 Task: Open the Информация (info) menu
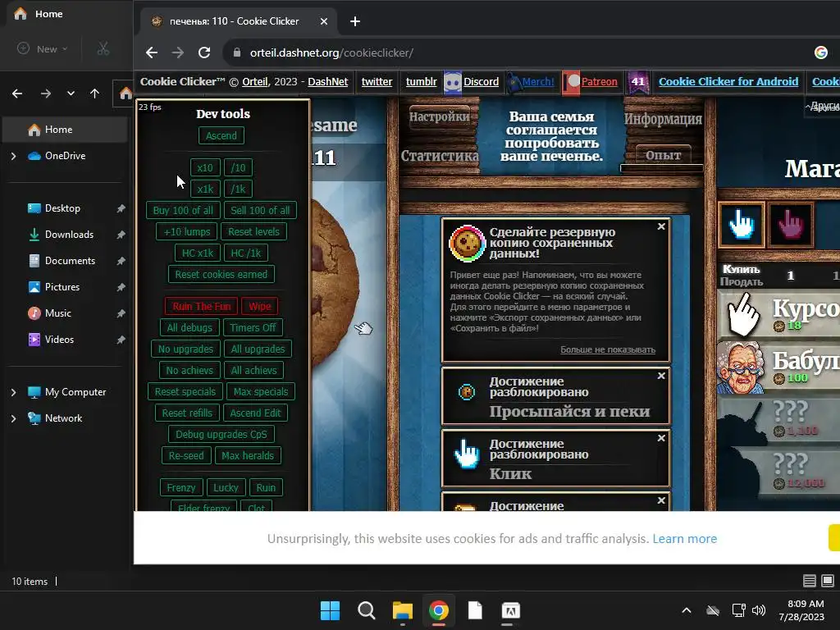coord(663,119)
